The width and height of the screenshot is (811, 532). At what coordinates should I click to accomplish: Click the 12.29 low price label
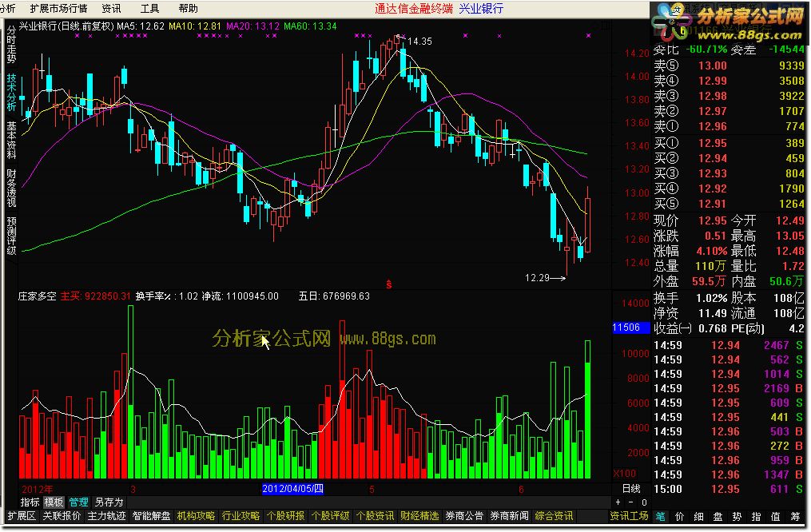537,278
